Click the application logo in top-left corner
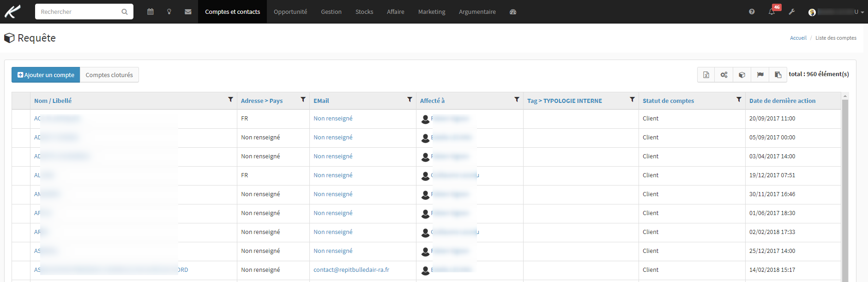 click(12, 12)
